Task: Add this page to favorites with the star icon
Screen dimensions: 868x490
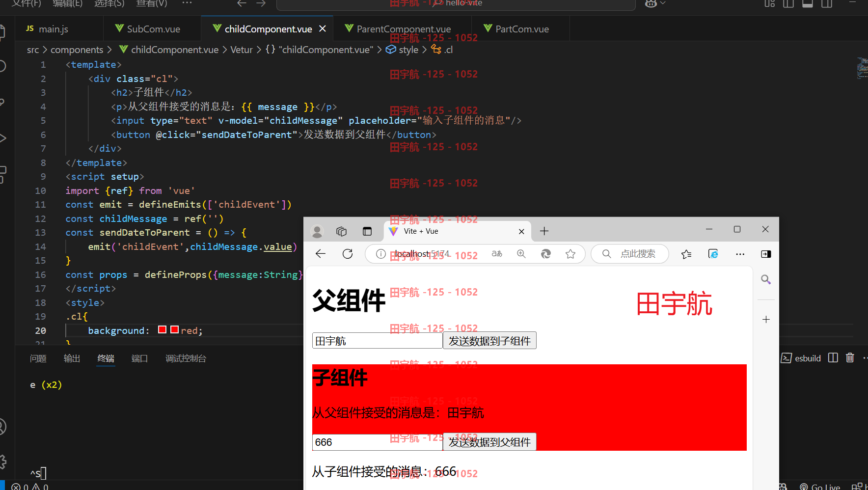Action: coord(570,254)
